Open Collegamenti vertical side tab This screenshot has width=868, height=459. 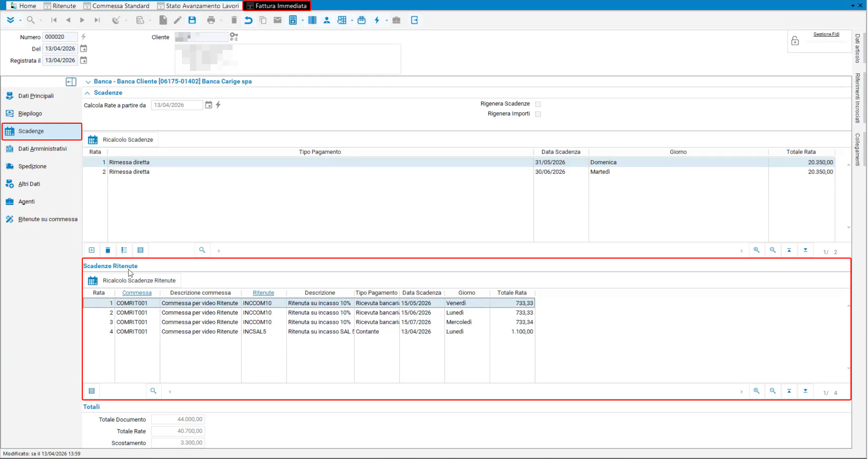tap(857, 149)
